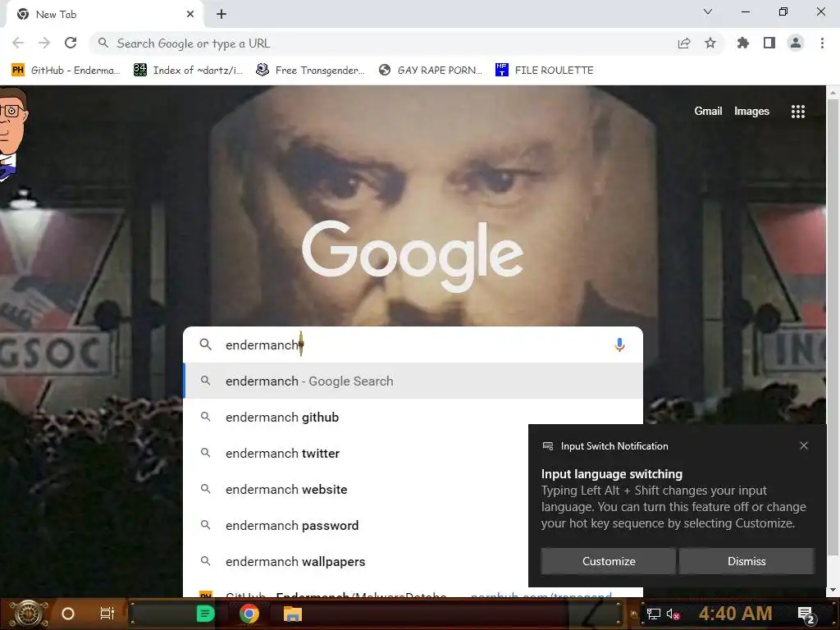
Task: Open the Google apps grid
Action: pyautogui.click(x=798, y=112)
